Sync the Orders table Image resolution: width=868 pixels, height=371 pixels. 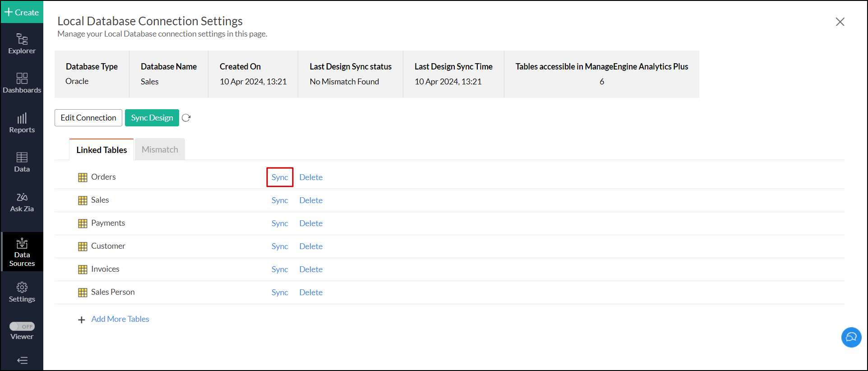pos(280,177)
